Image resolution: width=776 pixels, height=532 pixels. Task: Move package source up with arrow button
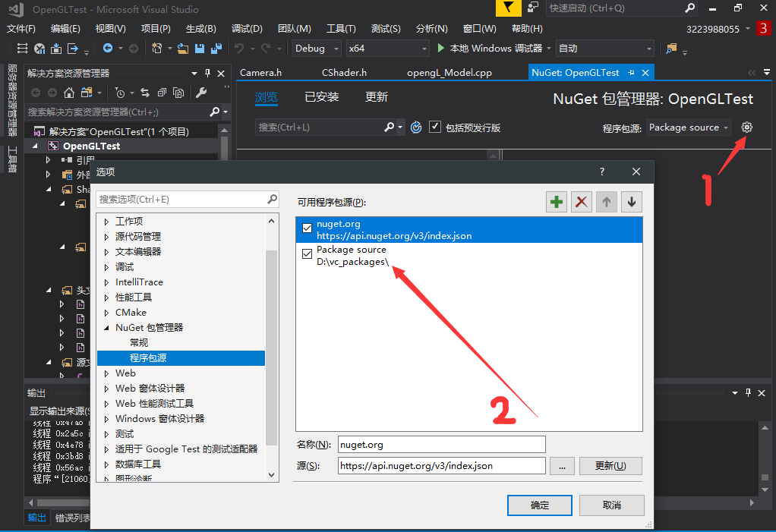606,202
